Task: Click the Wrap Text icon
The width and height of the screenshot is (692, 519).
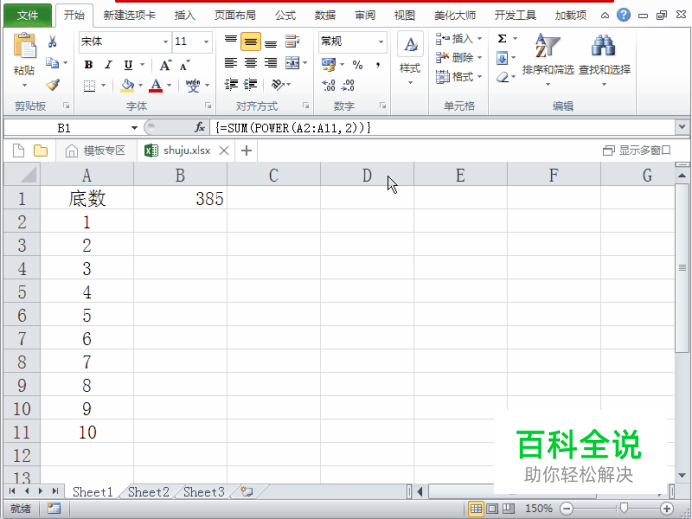Action: (x=292, y=42)
